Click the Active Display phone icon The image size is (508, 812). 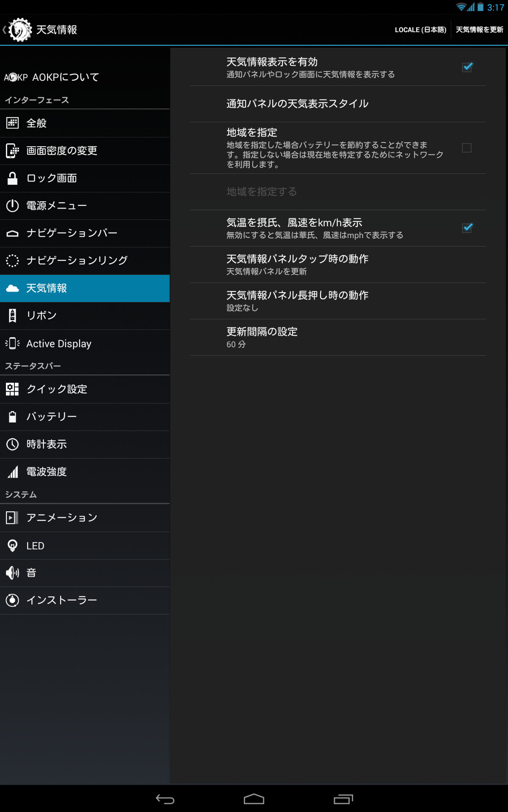[13, 343]
